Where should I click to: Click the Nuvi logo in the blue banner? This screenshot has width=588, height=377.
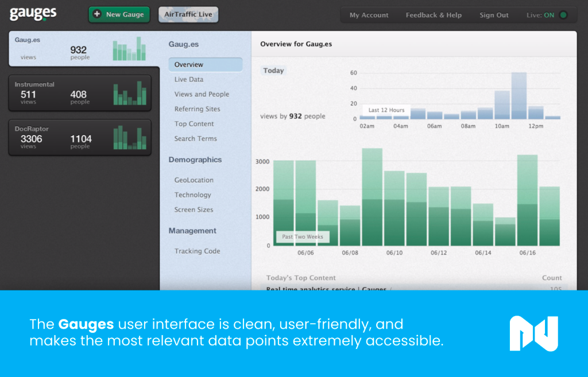point(534,333)
